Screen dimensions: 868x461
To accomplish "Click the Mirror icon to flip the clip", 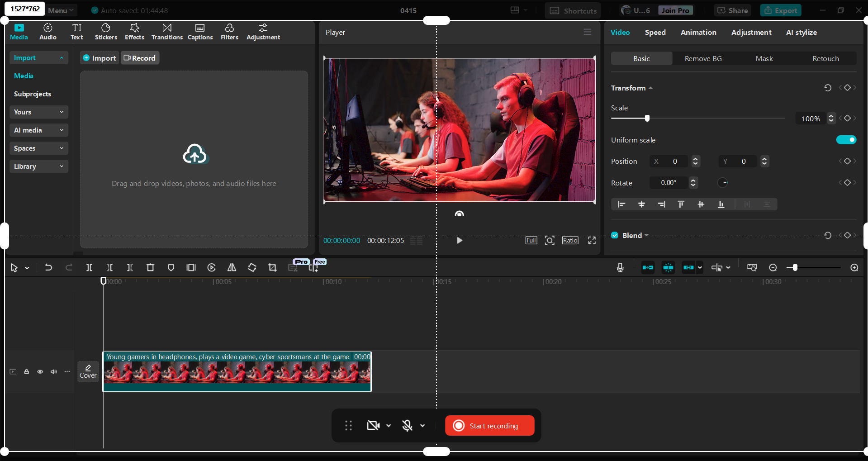I will 231,267.
